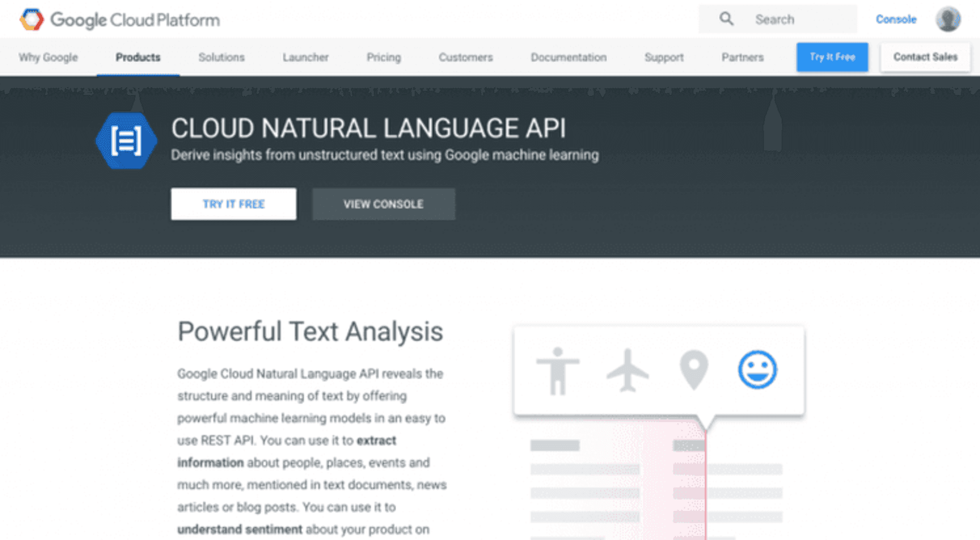Navigate to the Pricing section
This screenshot has width=980, height=540.
(383, 57)
